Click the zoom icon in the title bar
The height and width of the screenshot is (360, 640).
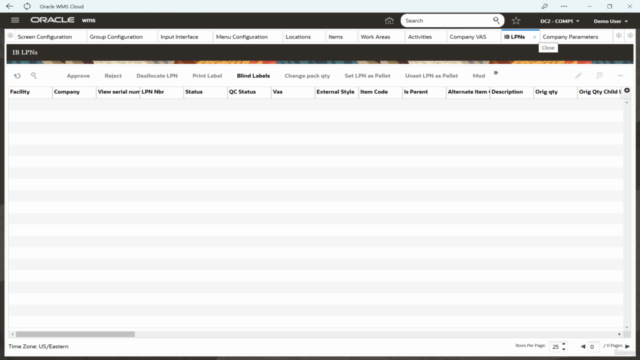pyautogui.click(x=544, y=6)
